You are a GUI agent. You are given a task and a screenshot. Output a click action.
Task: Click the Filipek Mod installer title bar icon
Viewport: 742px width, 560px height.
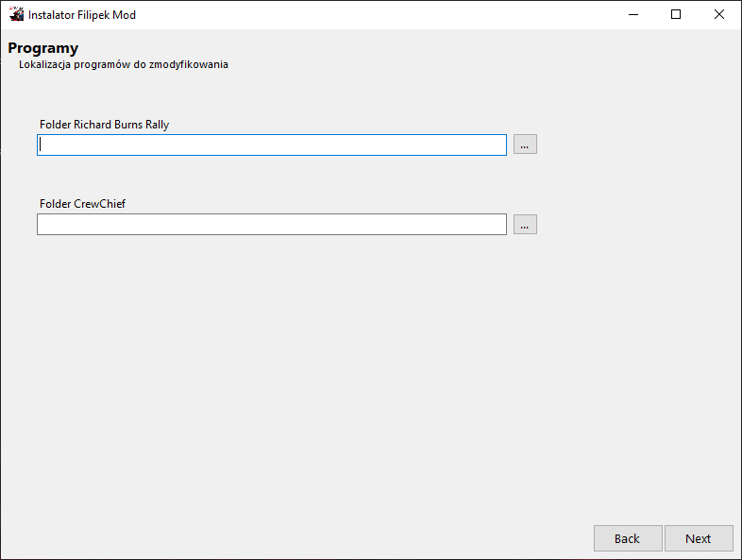point(16,14)
